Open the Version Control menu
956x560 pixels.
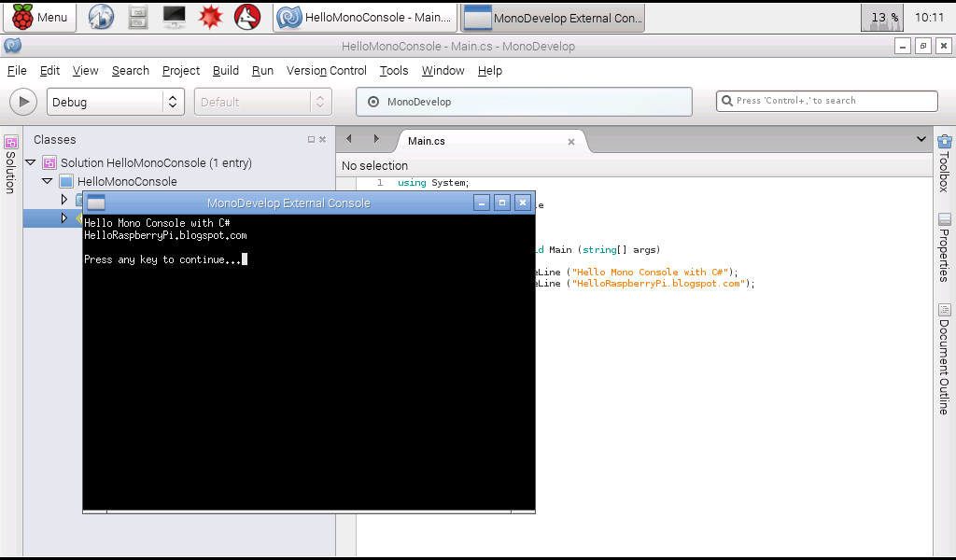click(x=327, y=71)
